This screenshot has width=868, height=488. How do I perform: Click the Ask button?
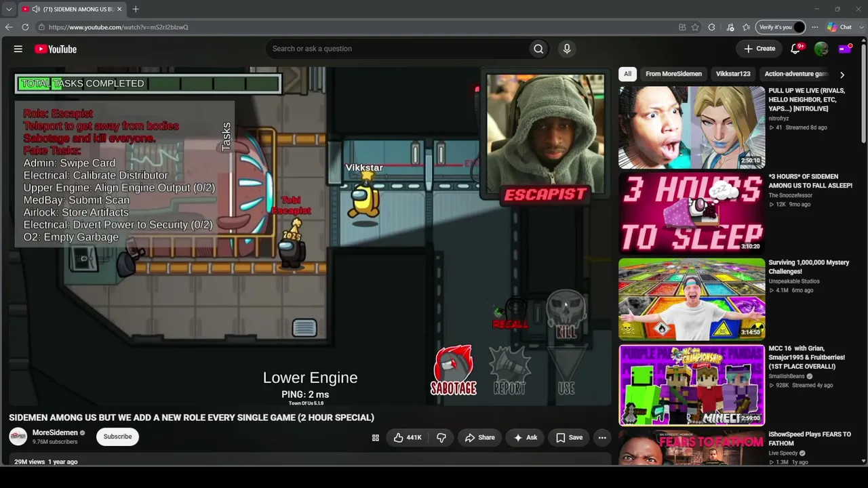click(x=526, y=438)
